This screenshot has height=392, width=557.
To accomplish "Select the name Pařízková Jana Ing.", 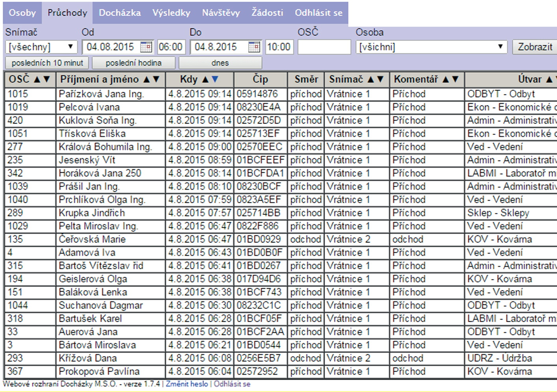I will pyautogui.click(x=101, y=94).
